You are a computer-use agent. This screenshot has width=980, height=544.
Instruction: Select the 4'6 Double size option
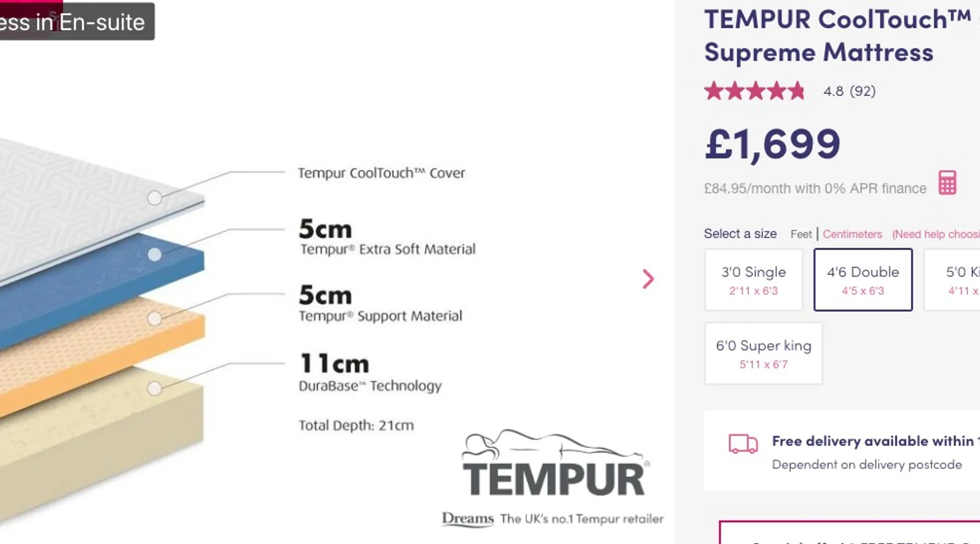tap(863, 280)
